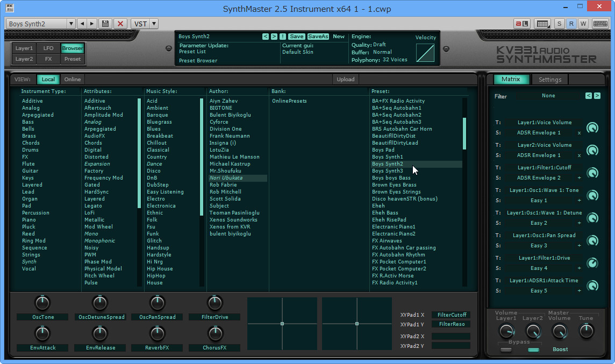Click the red icon left of the keyboard dropdown
This screenshot has width=615, height=364.
point(522,24)
